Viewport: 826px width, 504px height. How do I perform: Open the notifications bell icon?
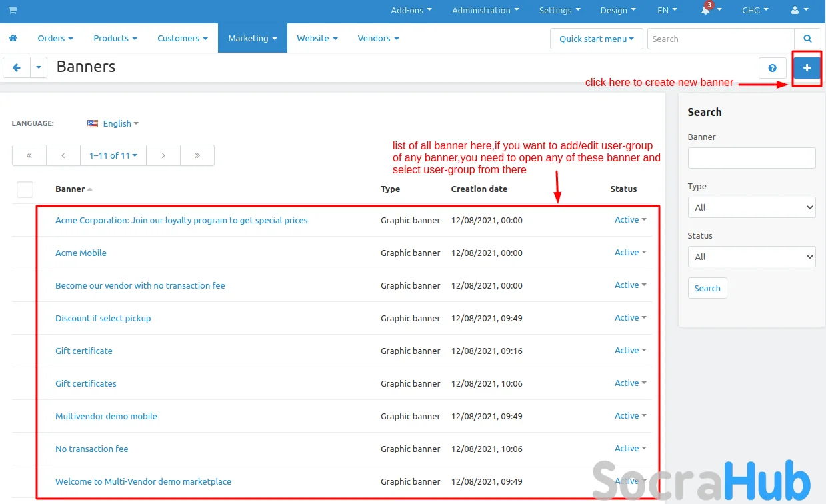pyautogui.click(x=705, y=11)
